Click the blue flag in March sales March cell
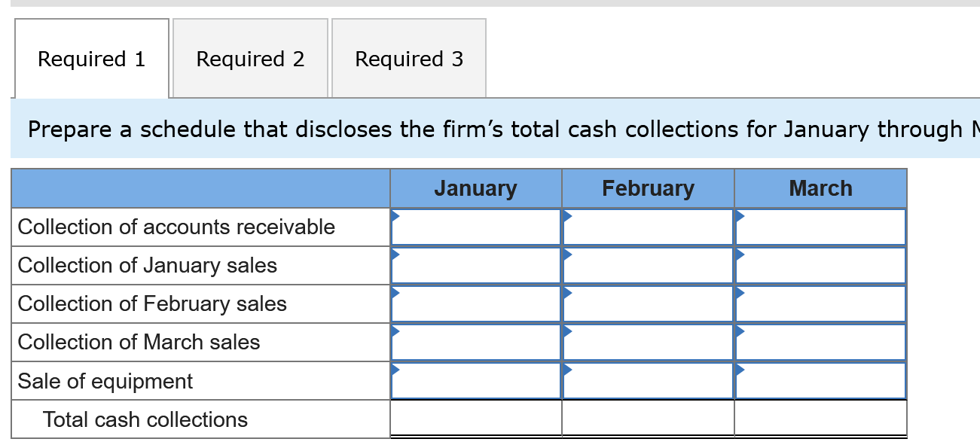The image size is (980, 445). tap(739, 332)
